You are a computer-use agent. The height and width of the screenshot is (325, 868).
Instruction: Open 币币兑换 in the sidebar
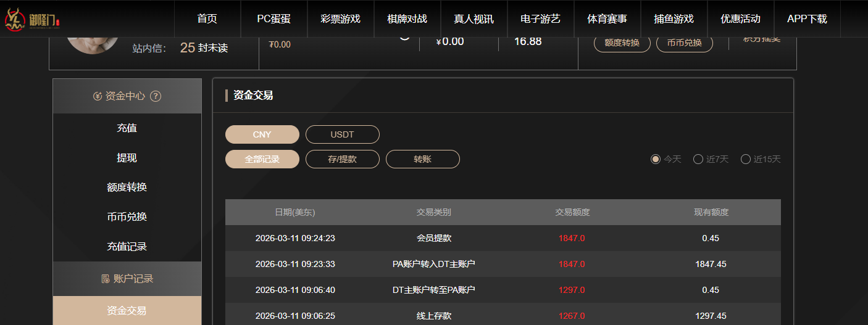[127, 217]
